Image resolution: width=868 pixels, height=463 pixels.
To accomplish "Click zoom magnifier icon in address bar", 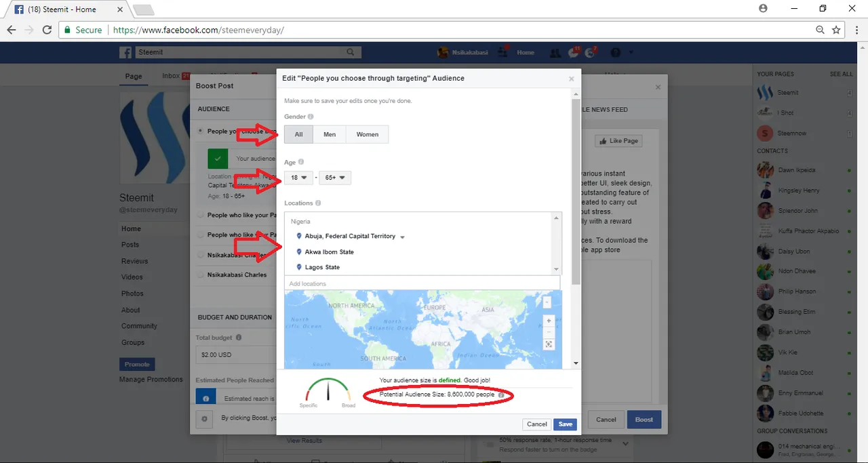I will (820, 30).
